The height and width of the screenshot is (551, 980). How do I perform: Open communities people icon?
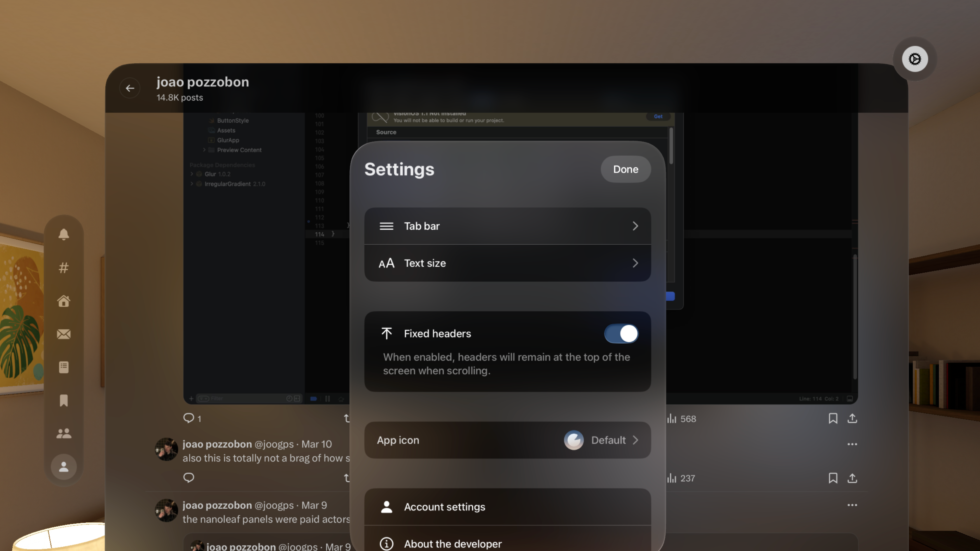point(64,433)
